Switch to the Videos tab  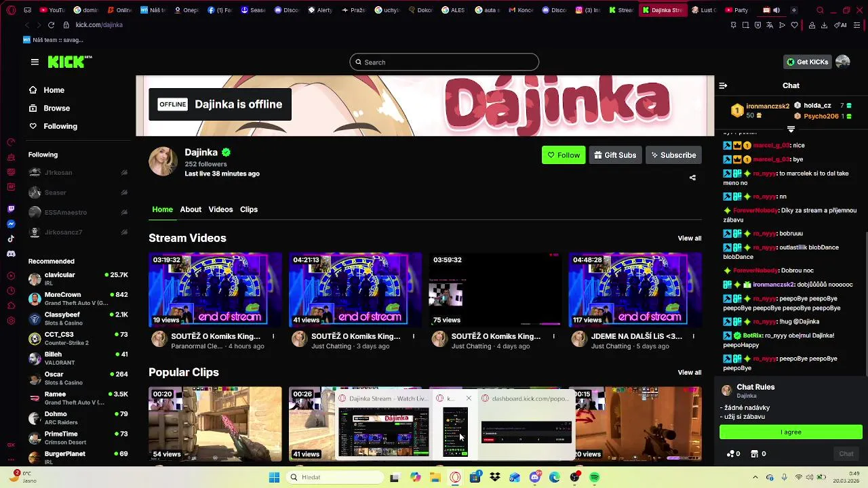tap(220, 209)
